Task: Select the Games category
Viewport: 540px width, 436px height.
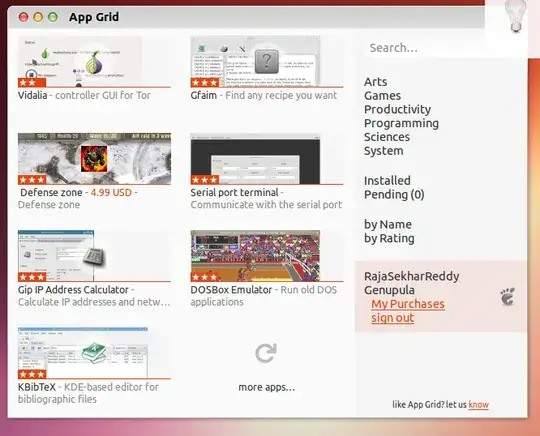Action: (382, 96)
